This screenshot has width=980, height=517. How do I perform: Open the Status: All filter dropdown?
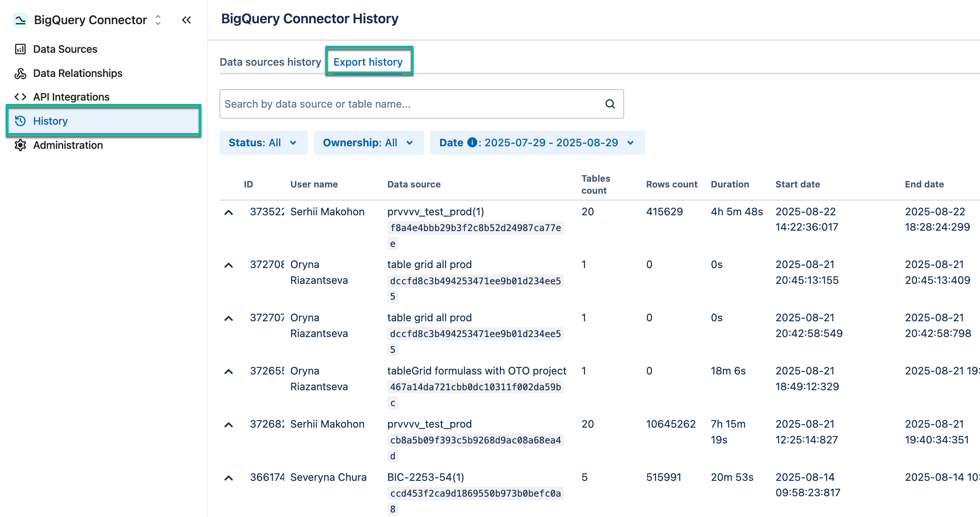263,142
